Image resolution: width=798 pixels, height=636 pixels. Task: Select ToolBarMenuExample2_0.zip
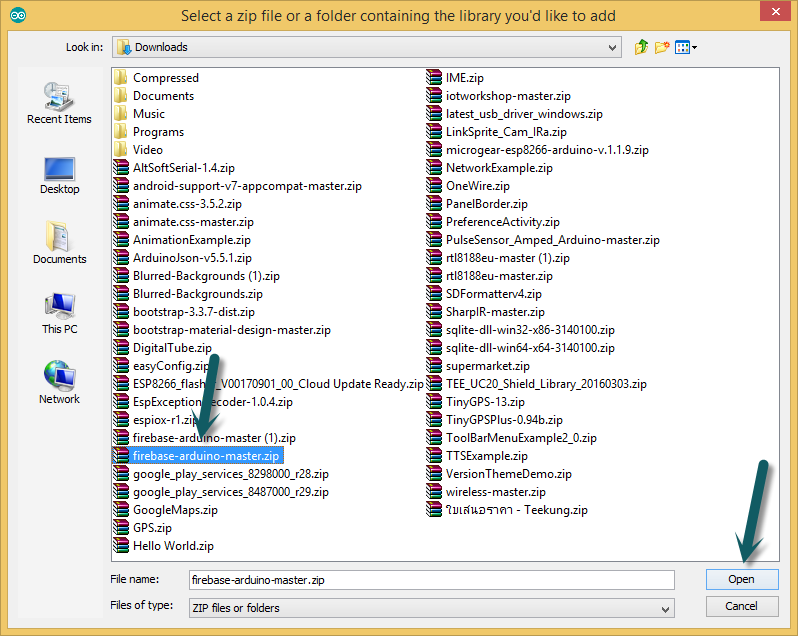[512, 438]
